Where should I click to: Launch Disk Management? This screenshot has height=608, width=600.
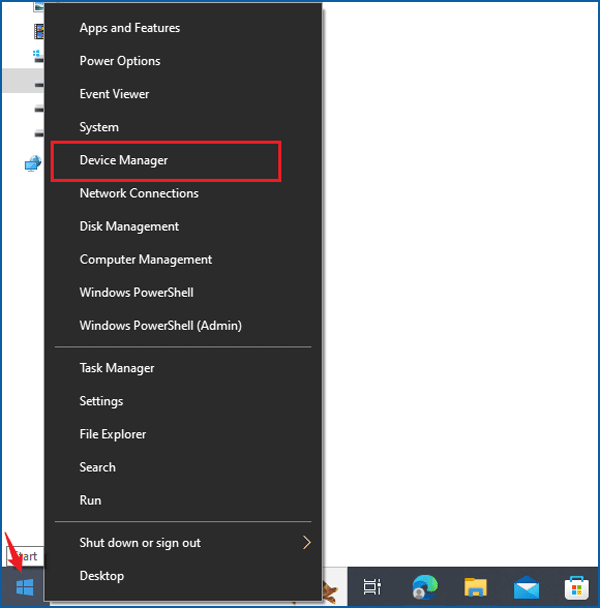coord(183,226)
